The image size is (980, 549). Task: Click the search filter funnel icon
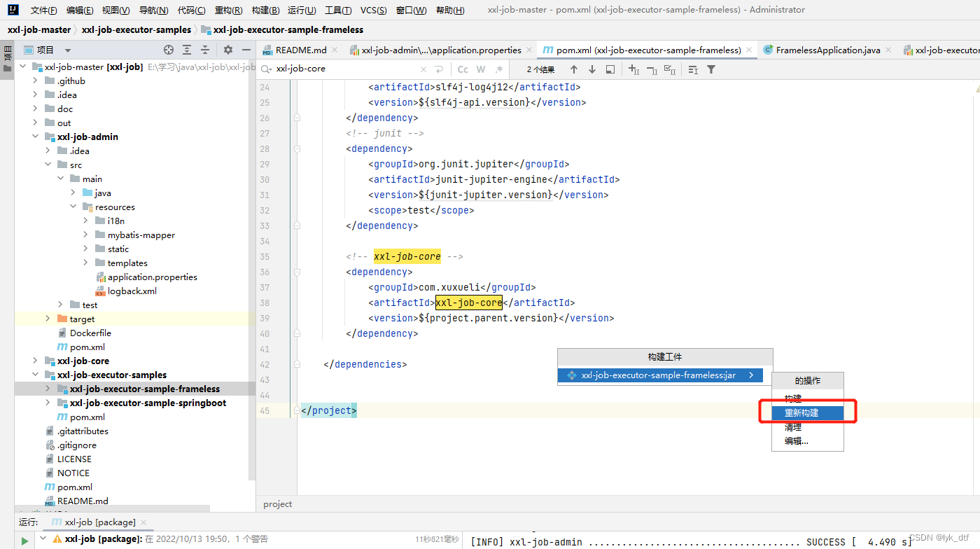click(711, 69)
